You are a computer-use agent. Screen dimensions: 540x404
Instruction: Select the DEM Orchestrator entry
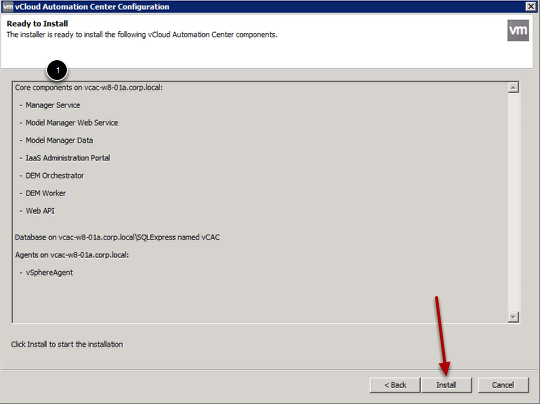pyautogui.click(x=55, y=175)
